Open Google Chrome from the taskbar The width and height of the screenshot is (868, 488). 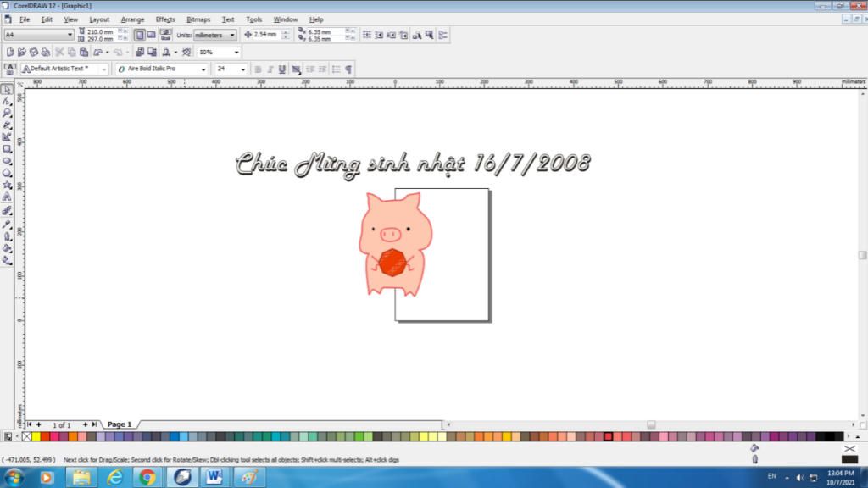147,477
